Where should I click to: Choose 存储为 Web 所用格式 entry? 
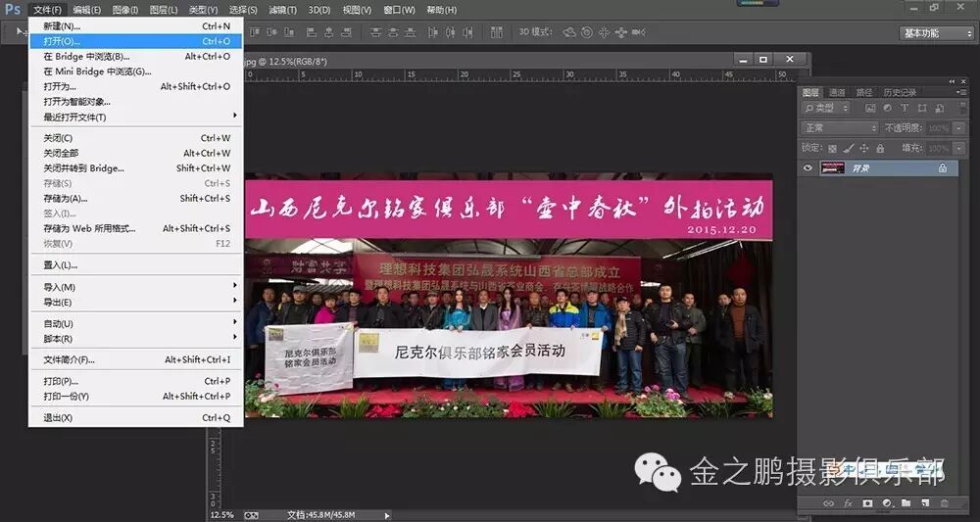[x=135, y=228]
